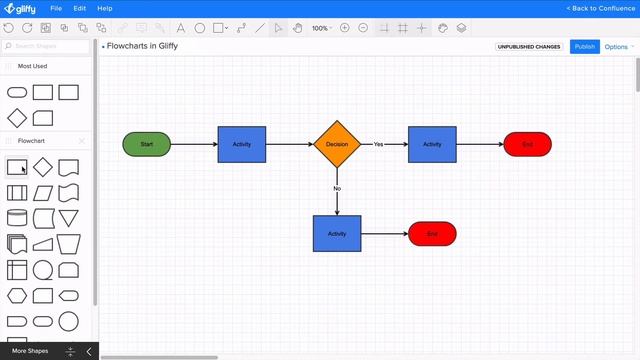The width and height of the screenshot is (640, 360).
Task: Click the divider icon beside More Shapes
Action: [x=70, y=351]
